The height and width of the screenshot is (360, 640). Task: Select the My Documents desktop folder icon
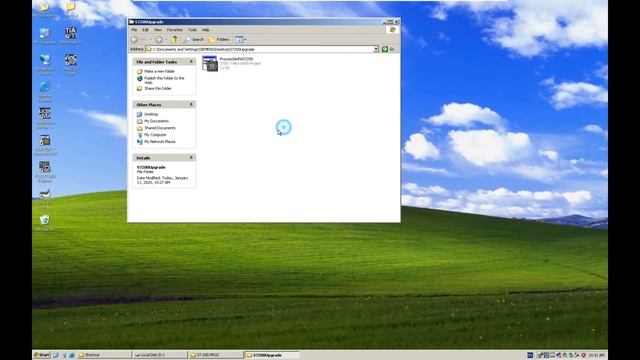pos(44,7)
